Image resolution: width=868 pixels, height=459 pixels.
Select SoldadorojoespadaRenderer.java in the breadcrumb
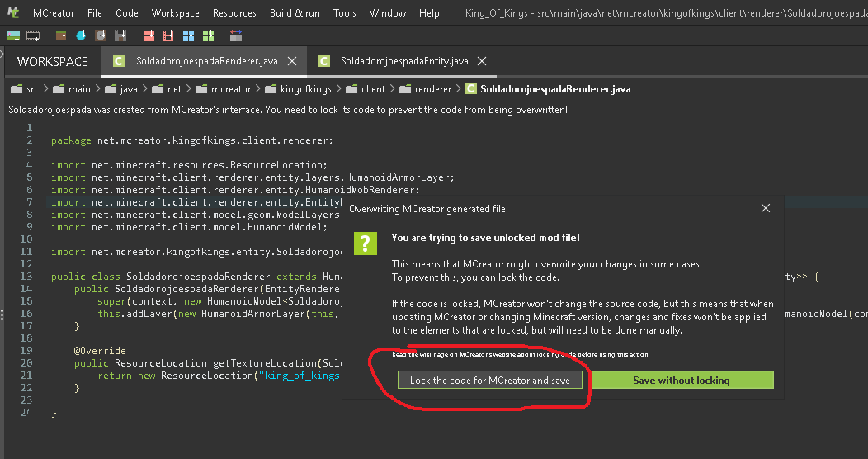[555, 89]
